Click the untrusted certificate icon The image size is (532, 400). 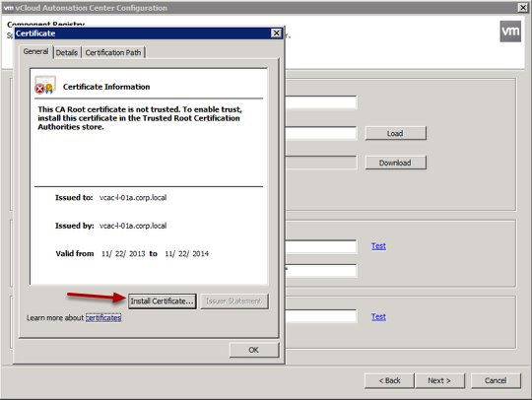[x=45, y=85]
